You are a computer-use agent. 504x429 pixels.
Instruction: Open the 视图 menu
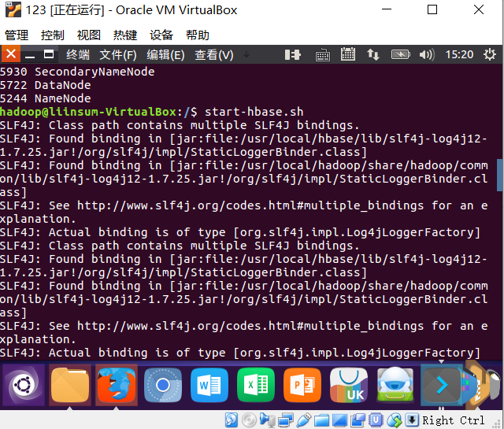(x=89, y=35)
